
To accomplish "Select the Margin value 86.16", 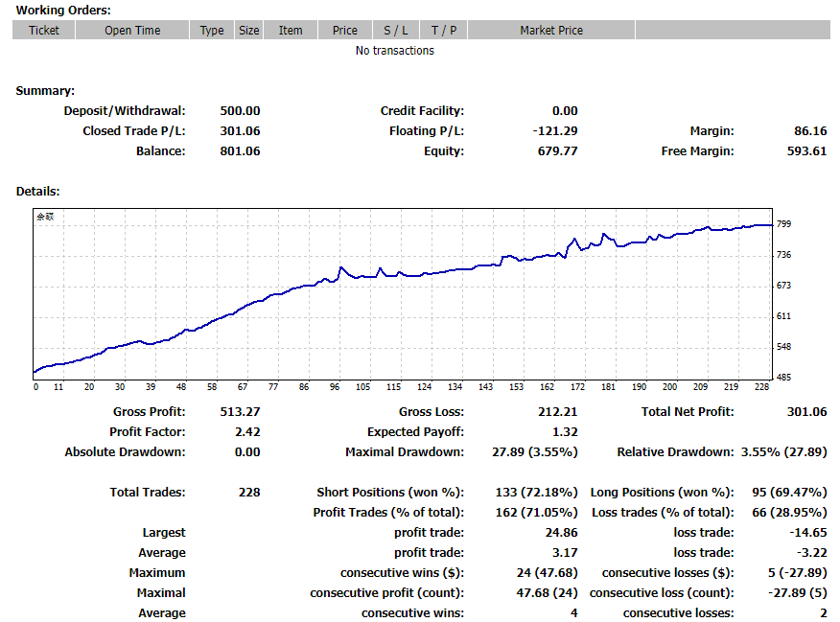I will click(810, 131).
